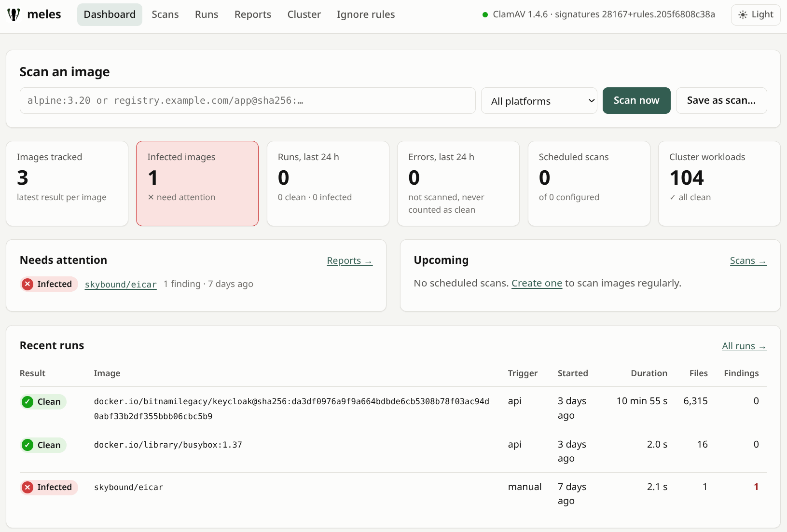The width and height of the screenshot is (787, 532).
Task: Click the green ClamAV status dot
Action: [x=485, y=14]
